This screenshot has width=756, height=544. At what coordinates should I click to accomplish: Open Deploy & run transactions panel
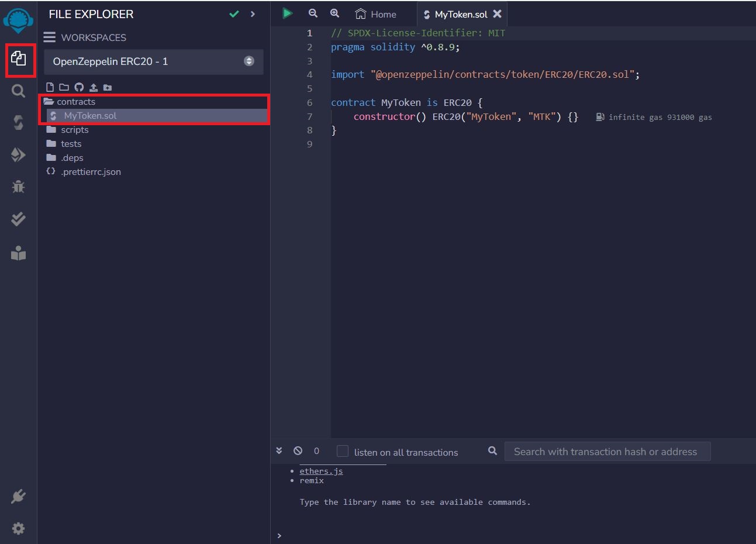[x=19, y=155]
